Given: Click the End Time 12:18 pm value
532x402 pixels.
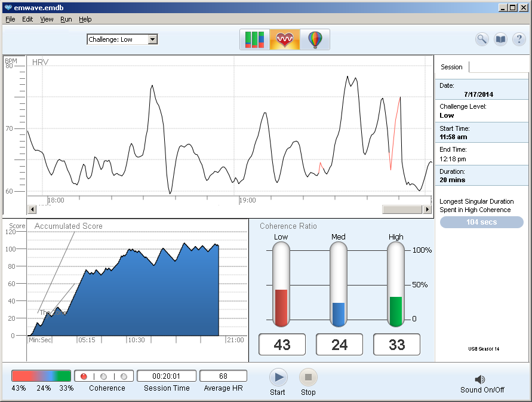Looking at the screenshot, I should point(453,159).
